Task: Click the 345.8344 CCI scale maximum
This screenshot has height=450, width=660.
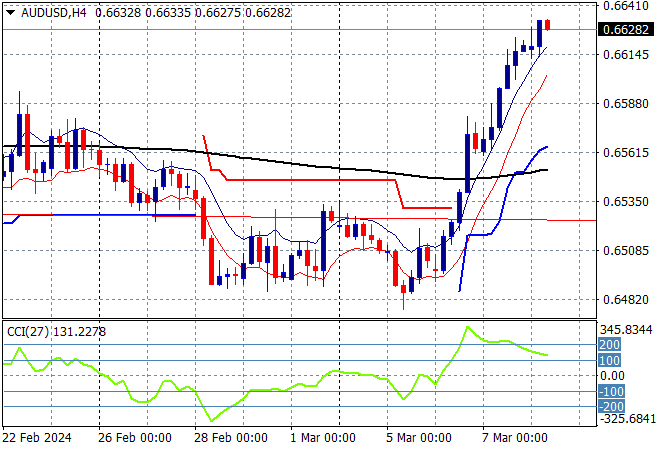Action: click(x=628, y=329)
